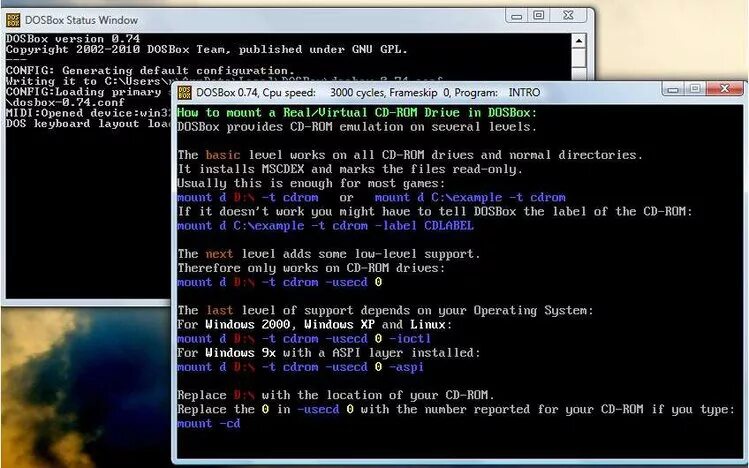This screenshot has width=749, height=468.
Task: Click the 'DOSBox 0.74, Cpu speed' title text
Action: [256, 93]
